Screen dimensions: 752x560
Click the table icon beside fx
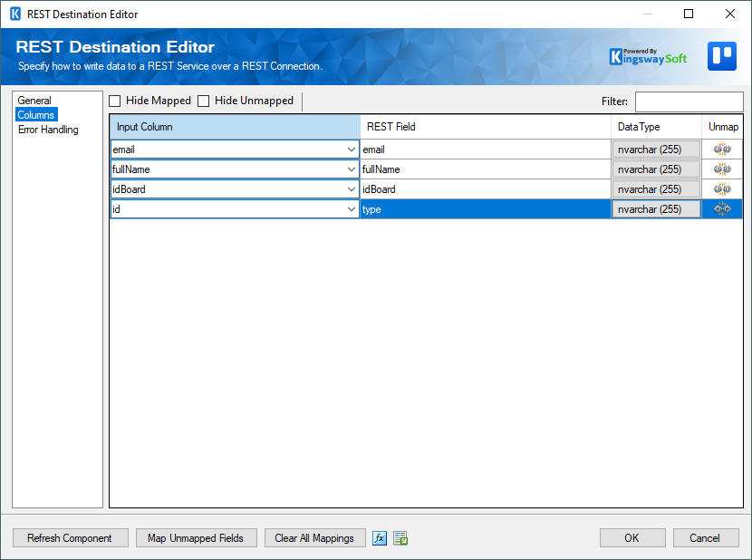tap(400, 538)
